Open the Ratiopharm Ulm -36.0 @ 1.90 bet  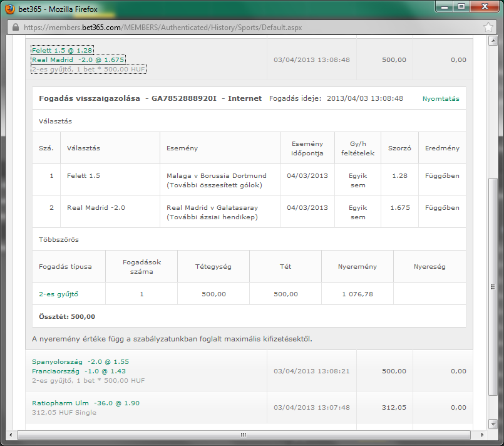[x=86, y=403]
